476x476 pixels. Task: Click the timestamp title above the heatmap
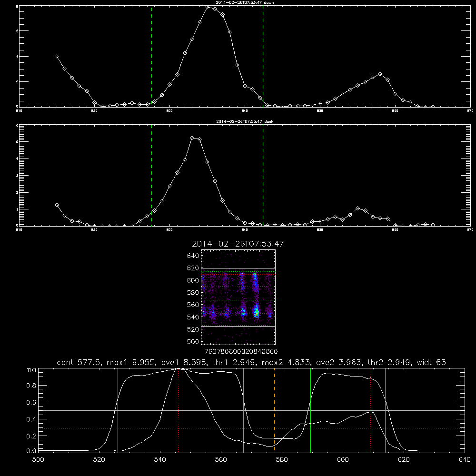point(238,244)
